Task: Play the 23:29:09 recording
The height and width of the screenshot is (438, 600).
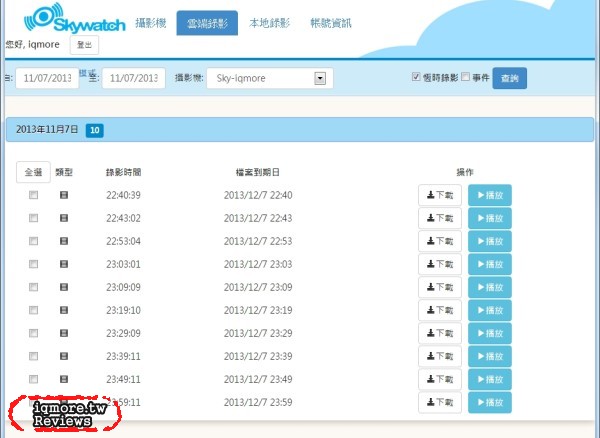Action: pyautogui.click(x=490, y=333)
